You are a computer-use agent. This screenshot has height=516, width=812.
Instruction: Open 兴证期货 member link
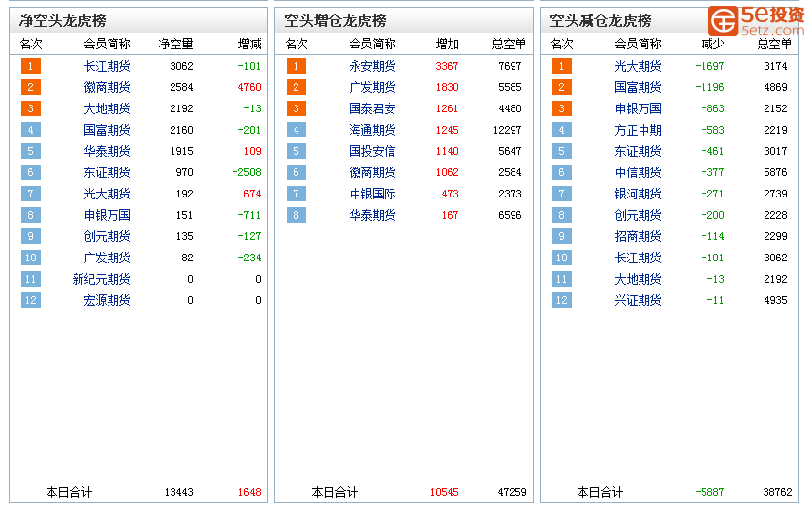(x=638, y=300)
